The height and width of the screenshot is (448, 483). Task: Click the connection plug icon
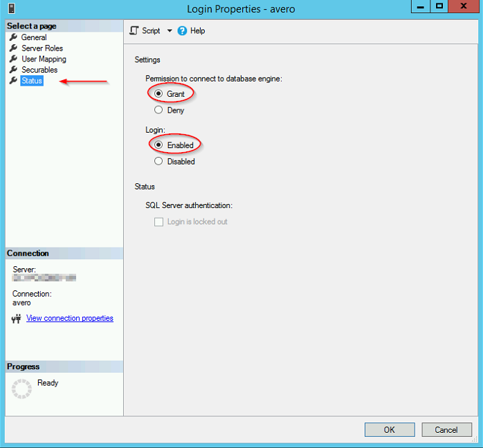coord(17,319)
